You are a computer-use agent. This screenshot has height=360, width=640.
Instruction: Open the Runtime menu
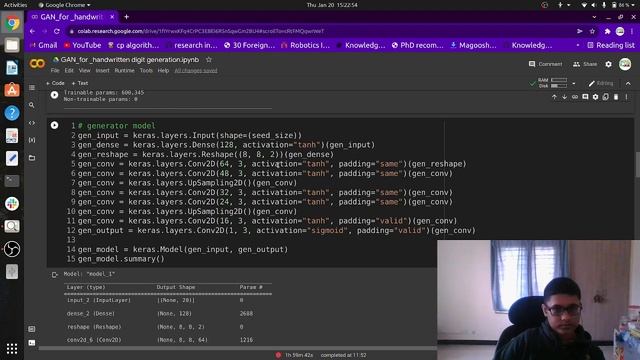124,71
